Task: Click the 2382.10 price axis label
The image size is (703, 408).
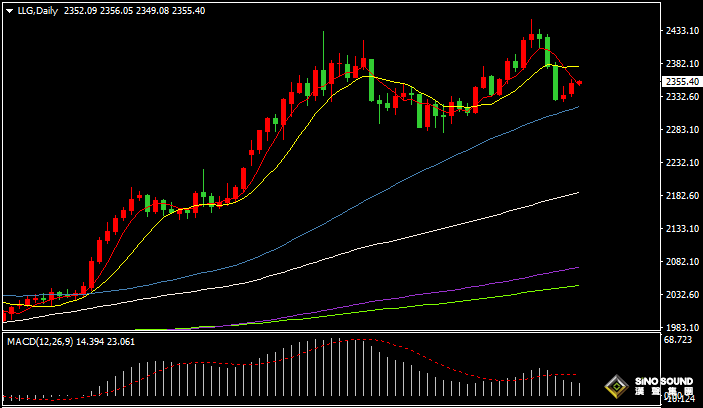Action: point(682,64)
